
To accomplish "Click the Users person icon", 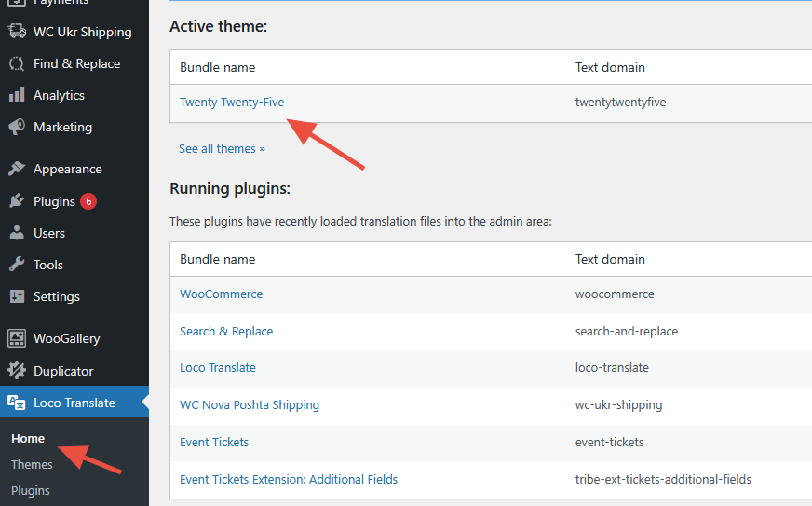I will [17, 233].
